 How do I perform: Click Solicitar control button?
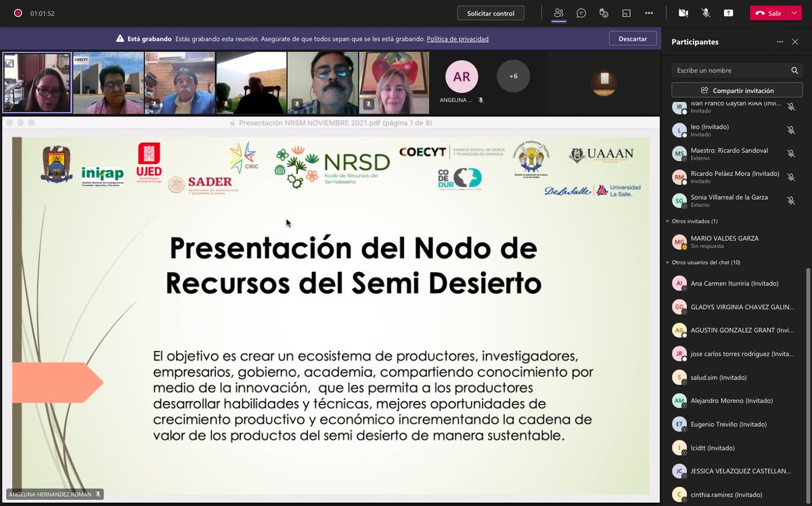[491, 13]
